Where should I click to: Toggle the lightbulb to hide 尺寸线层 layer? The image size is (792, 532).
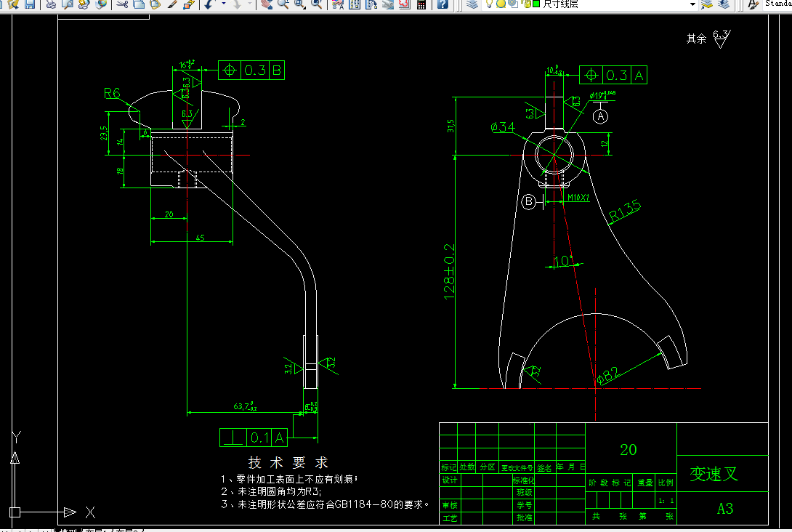[x=489, y=6]
